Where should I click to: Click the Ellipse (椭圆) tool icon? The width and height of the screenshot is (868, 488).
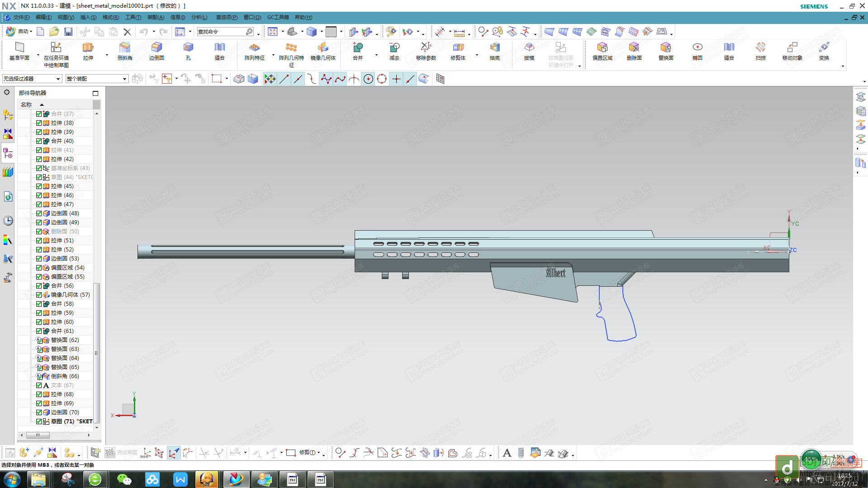[x=697, y=47]
